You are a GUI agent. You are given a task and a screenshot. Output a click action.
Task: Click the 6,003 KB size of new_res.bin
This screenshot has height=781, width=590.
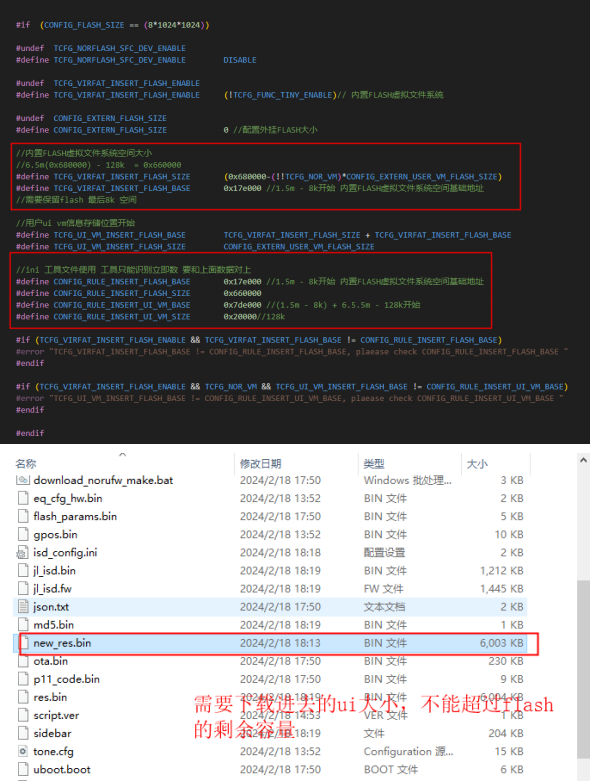[501, 643]
